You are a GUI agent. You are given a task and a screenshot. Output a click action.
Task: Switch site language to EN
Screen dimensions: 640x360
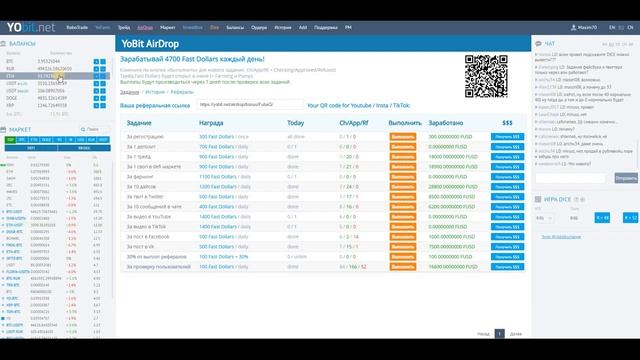pyautogui.click(x=612, y=27)
